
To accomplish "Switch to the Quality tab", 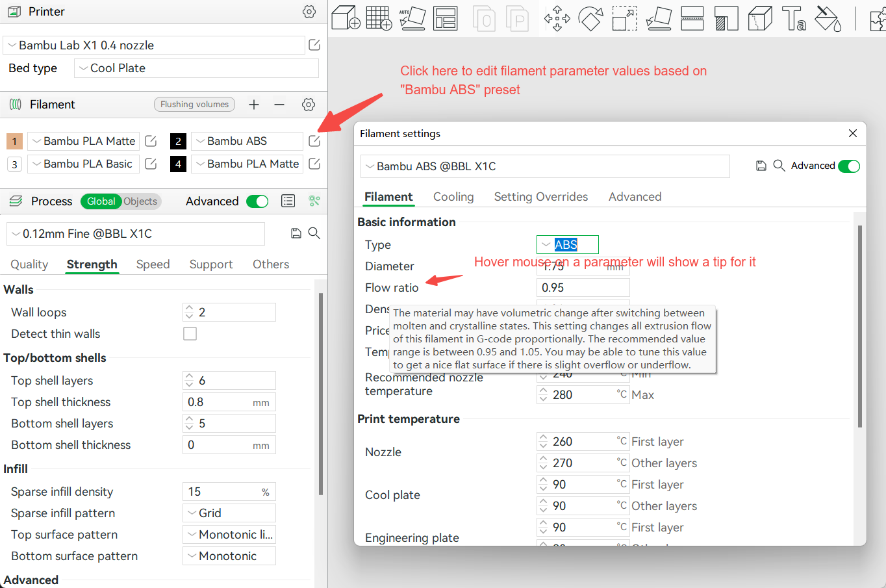I will click(x=29, y=264).
